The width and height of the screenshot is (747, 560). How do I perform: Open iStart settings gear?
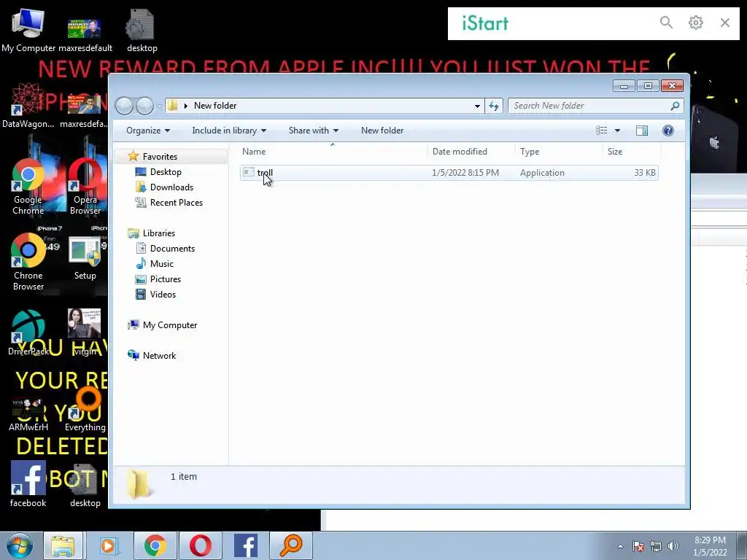pyautogui.click(x=695, y=23)
